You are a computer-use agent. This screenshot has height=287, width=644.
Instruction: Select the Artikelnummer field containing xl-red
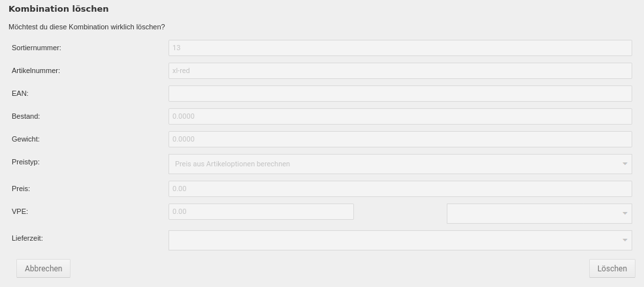click(x=400, y=70)
